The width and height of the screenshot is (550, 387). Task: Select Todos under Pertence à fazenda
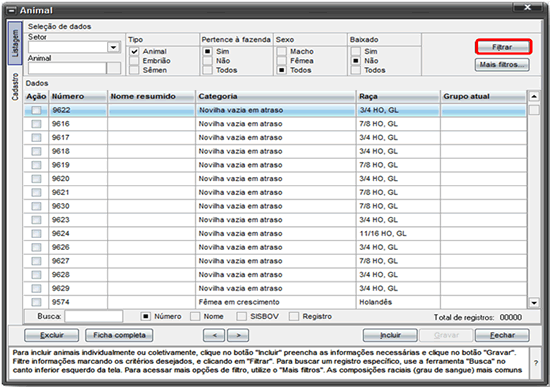(x=208, y=70)
